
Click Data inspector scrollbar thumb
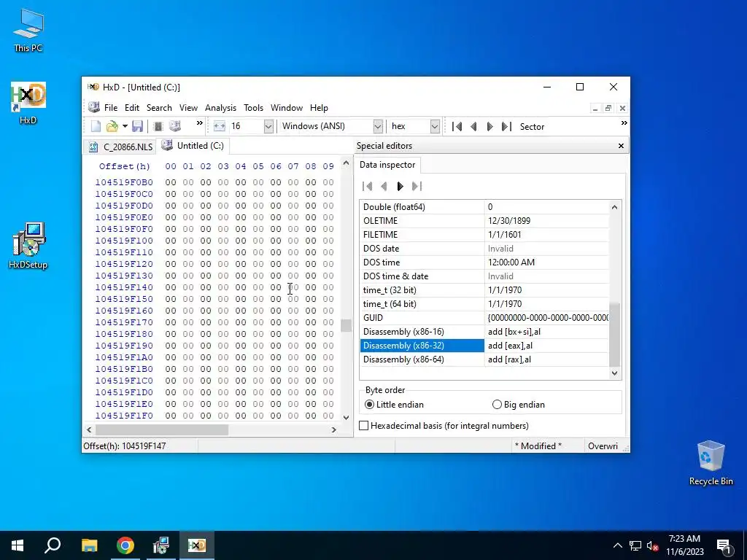(614, 335)
